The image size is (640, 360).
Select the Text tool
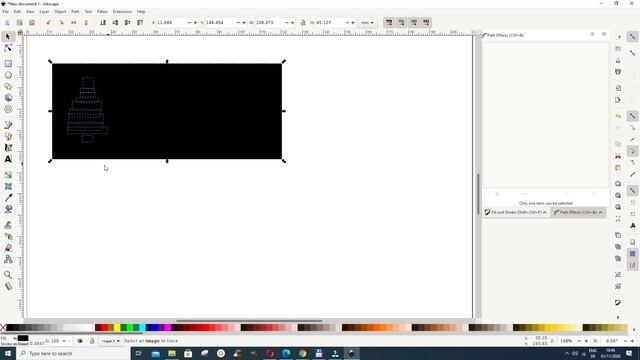point(8,159)
